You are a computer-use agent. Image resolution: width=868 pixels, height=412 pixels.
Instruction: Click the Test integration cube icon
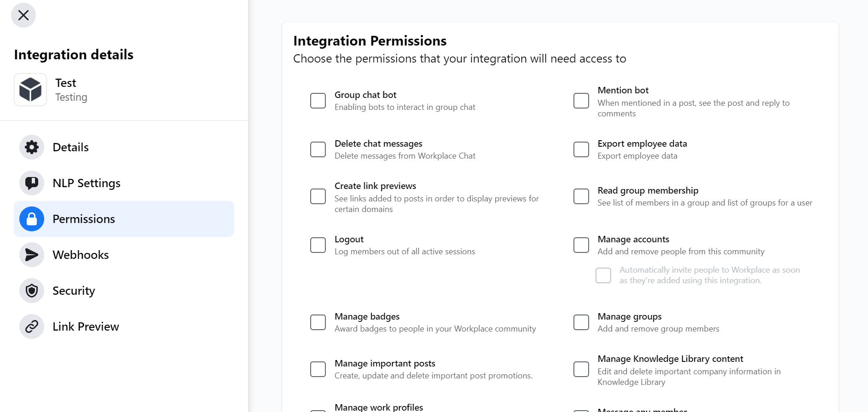click(30, 90)
